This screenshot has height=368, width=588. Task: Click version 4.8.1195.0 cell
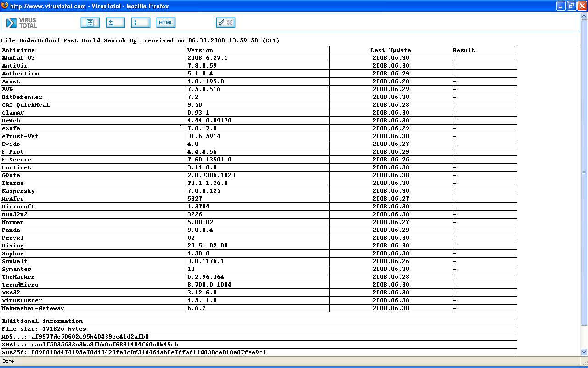click(206, 81)
